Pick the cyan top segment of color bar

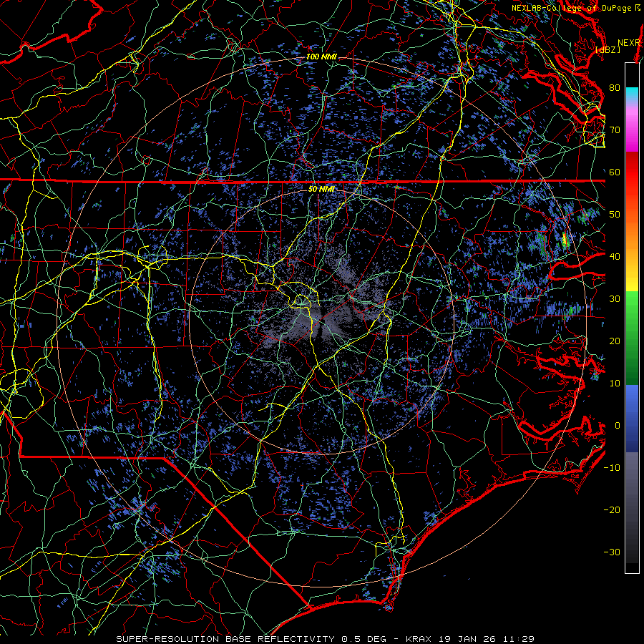pyautogui.click(x=632, y=92)
